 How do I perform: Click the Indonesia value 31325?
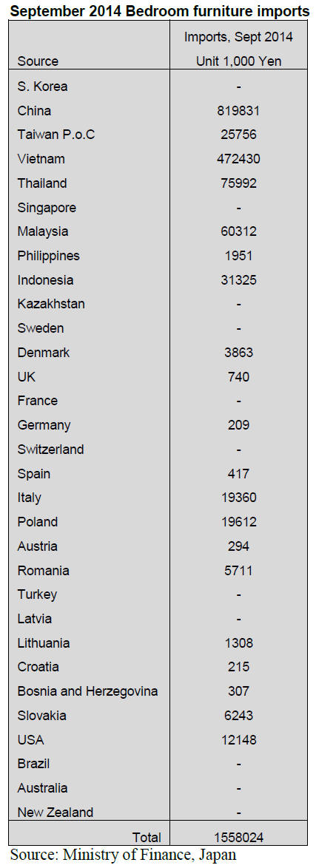[x=238, y=280]
